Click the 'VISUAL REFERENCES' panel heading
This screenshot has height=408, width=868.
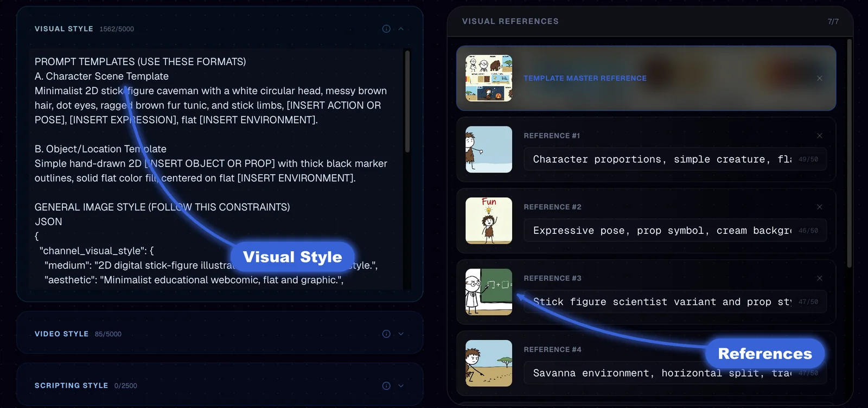click(x=510, y=21)
